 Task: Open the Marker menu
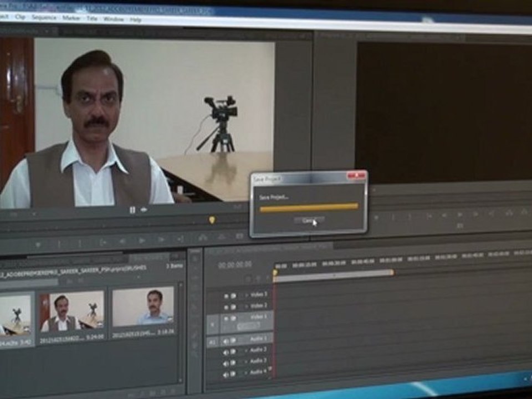coord(71,18)
